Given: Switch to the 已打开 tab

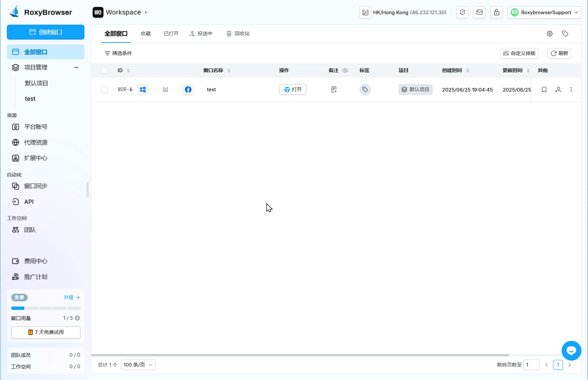Looking at the screenshot, I should [171, 34].
